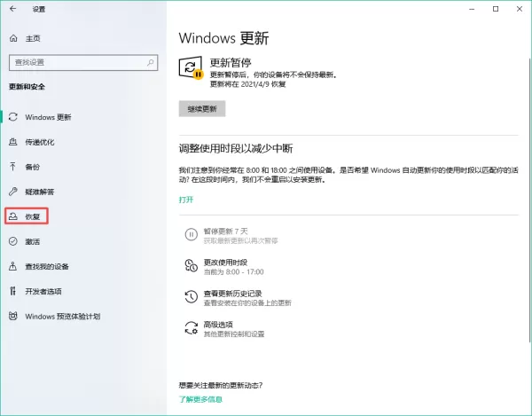
Task: Open 传递优化 settings page
Action: click(x=40, y=142)
